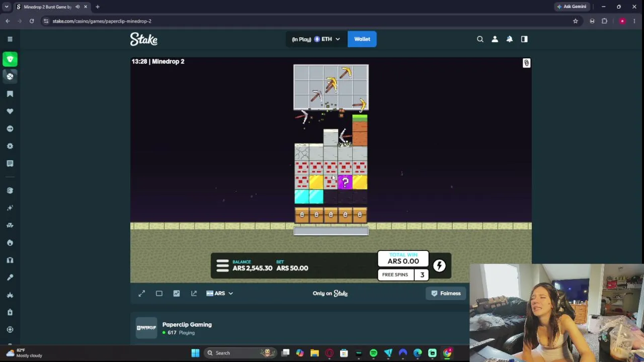Open the green casino sidebar icon
Screen dimensions: 644x362
[x=10, y=59]
